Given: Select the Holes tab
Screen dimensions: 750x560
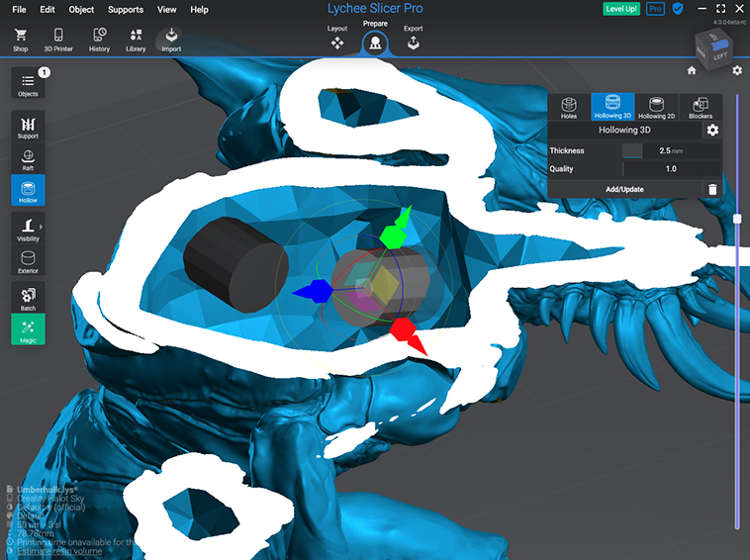Looking at the screenshot, I should (569, 107).
